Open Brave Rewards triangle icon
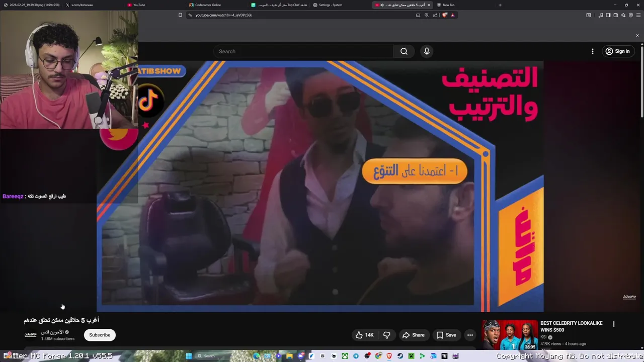This screenshot has width=644, height=362. pyautogui.click(x=452, y=15)
